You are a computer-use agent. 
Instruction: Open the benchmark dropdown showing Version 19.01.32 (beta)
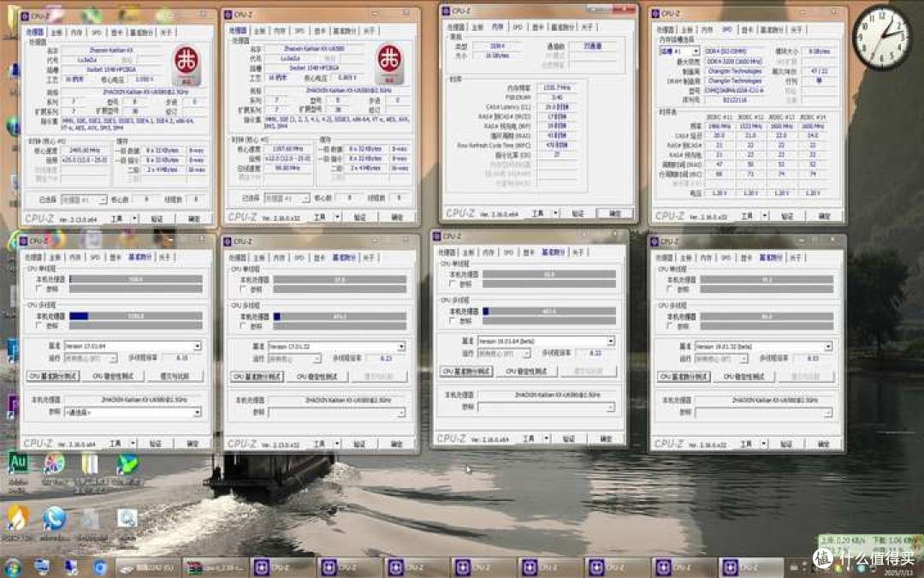click(763, 347)
